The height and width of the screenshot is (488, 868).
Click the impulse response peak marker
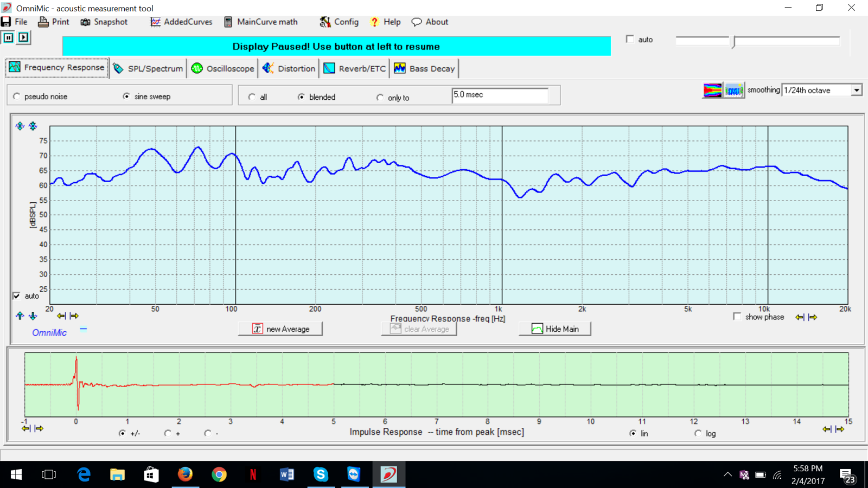[76, 382]
